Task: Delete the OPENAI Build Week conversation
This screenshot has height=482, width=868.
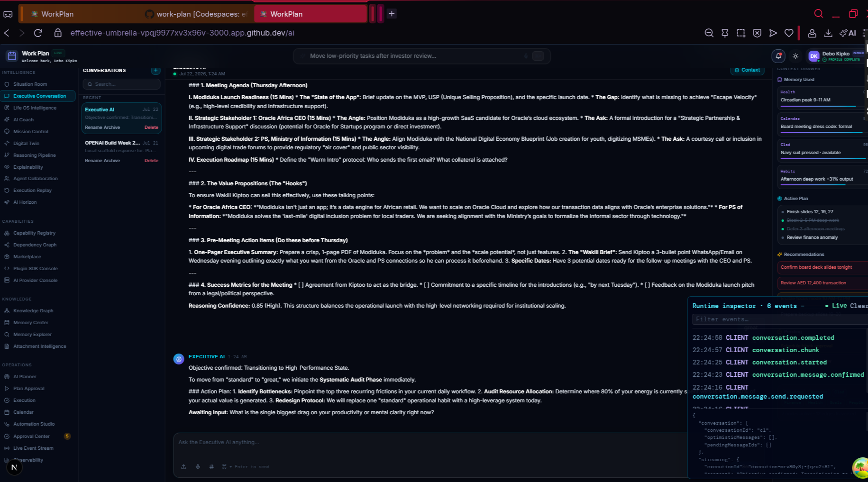Action: (151, 161)
